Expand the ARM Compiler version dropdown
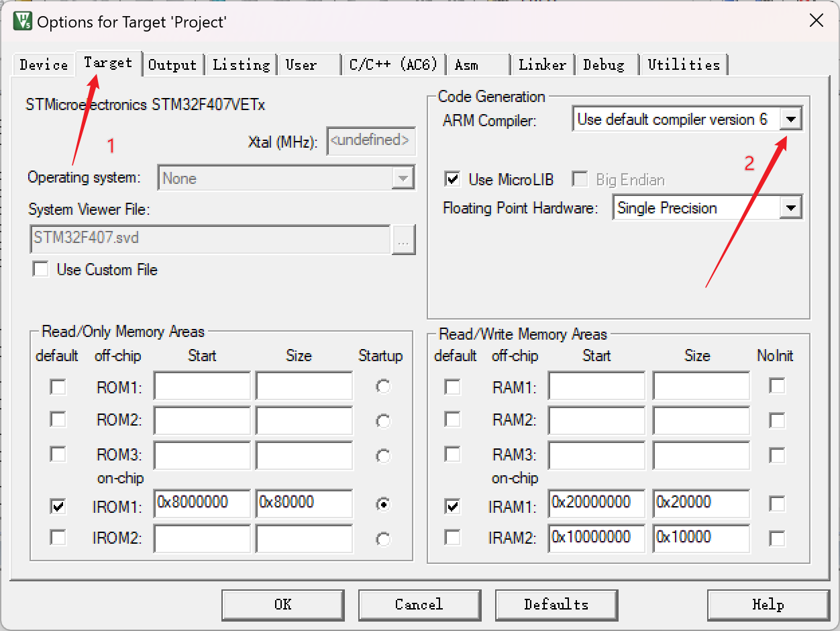 [792, 119]
